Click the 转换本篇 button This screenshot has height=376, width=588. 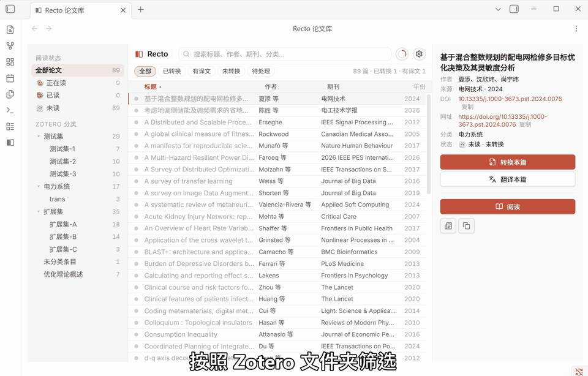pos(507,162)
